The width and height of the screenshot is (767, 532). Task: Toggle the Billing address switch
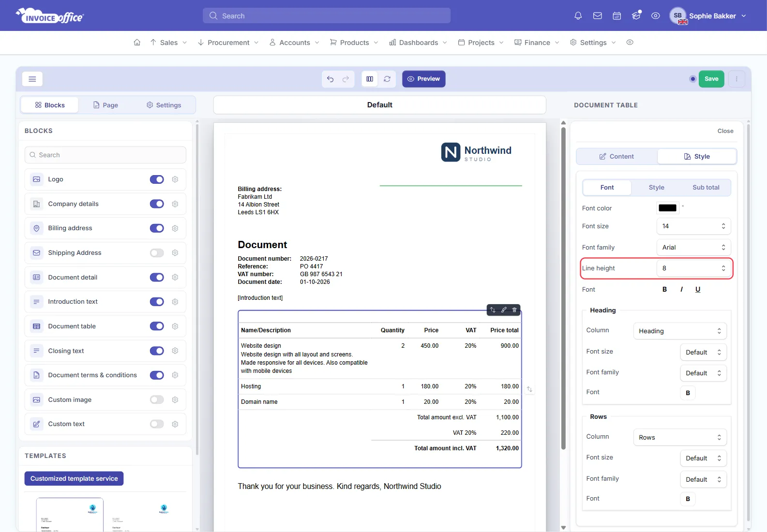[x=157, y=228]
